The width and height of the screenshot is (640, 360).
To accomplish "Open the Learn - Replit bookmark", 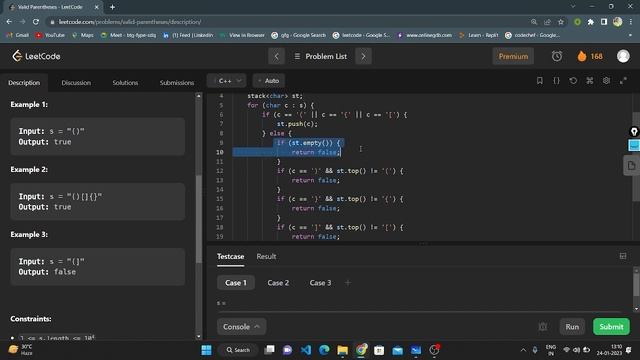I will pos(479,35).
